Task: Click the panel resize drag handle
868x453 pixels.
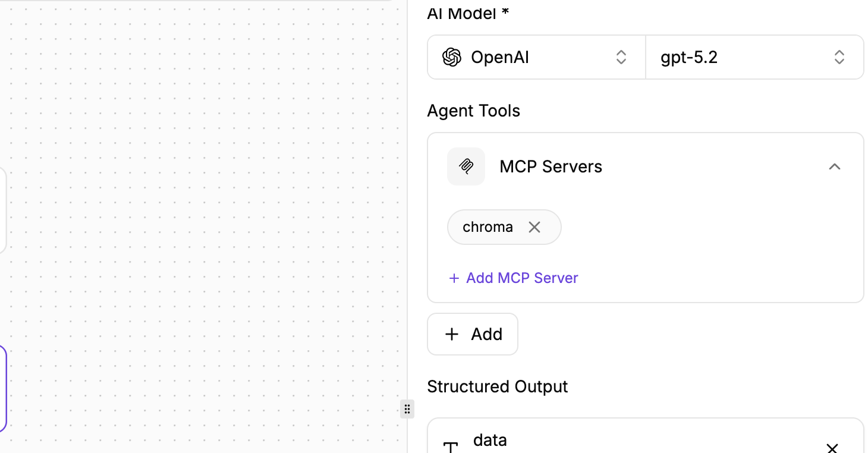Action: coord(407,409)
